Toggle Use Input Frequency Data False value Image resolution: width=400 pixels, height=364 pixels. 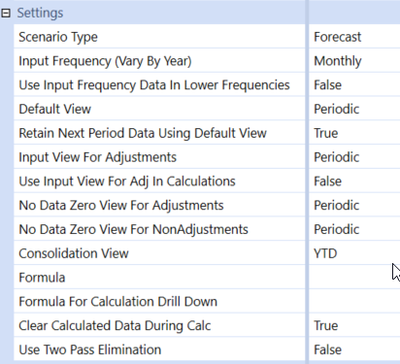355,85
